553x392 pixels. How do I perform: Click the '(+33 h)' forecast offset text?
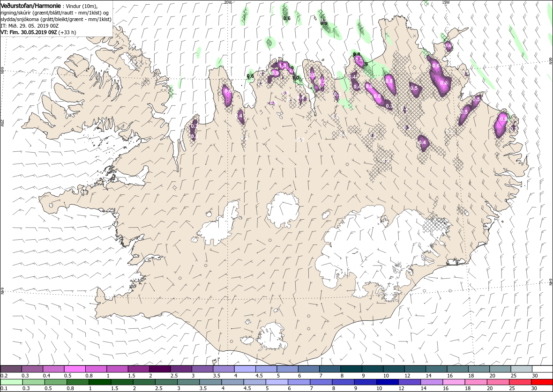[67, 32]
